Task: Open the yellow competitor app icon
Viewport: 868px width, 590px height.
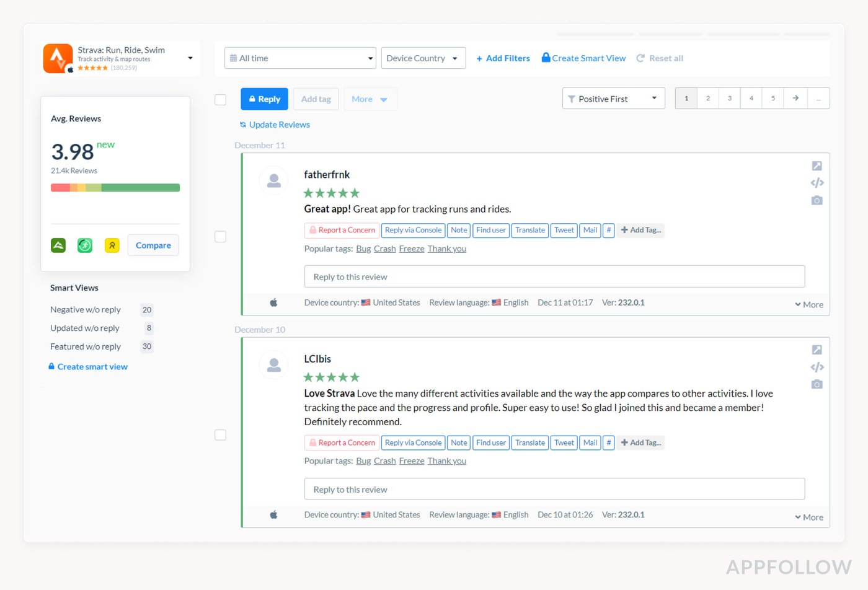Action: click(112, 245)
